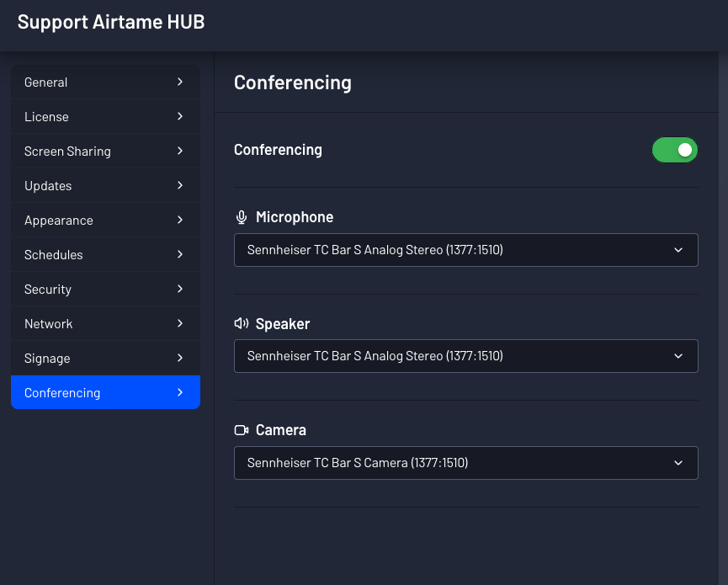
Task: Click the chevron arrow next to Security
Action: [180, 289]
